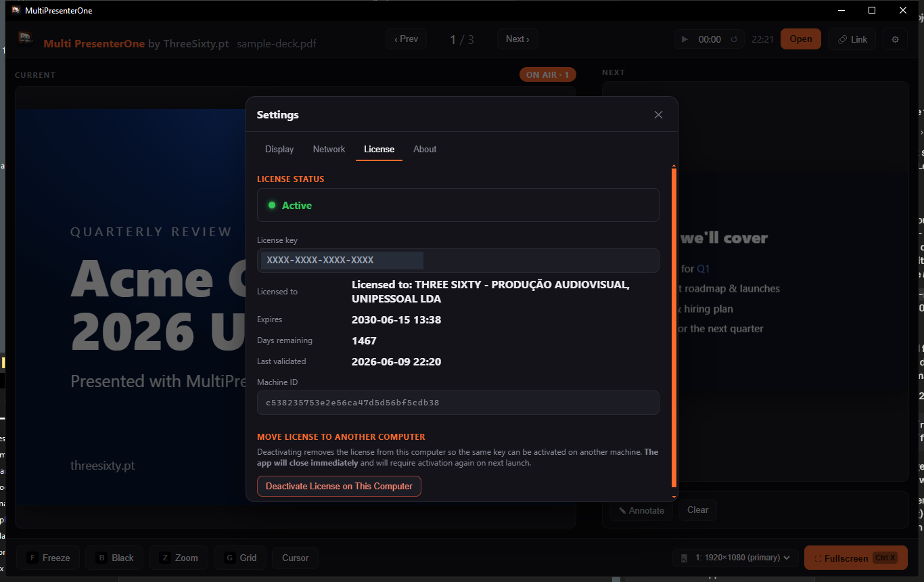Minimize the MultiPresenterOne window
This screenshot has height=582, width=924.
[x=841, y=10]
